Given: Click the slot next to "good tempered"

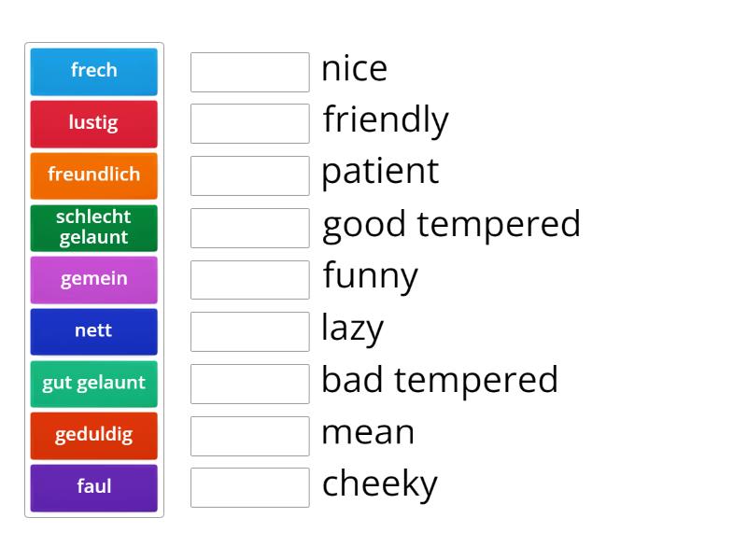Looking at the screenshot, I should coord(249,227).
